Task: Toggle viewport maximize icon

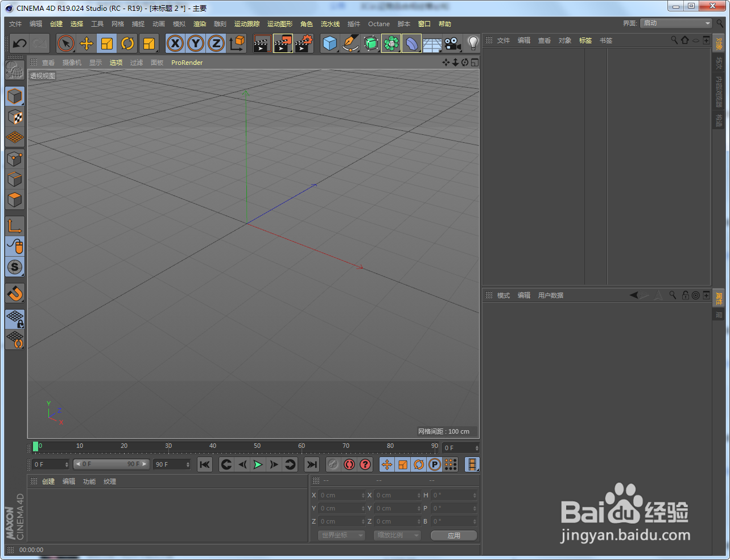Action: [475, 63]
